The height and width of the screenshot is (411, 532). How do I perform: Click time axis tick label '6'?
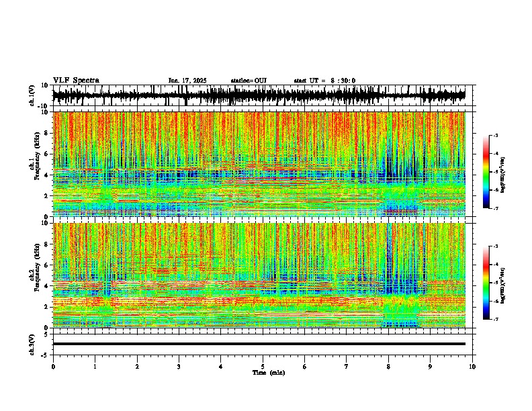(x=305, y=367)
